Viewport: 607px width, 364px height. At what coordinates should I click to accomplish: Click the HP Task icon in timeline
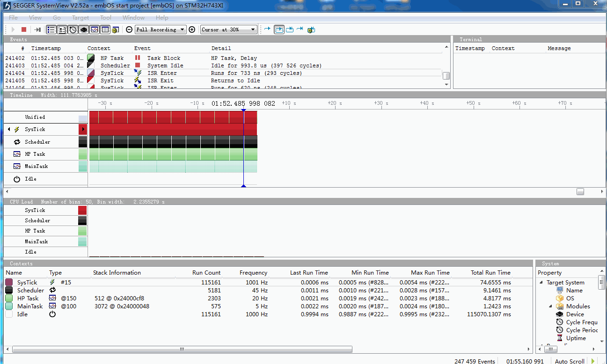(17, 154)
